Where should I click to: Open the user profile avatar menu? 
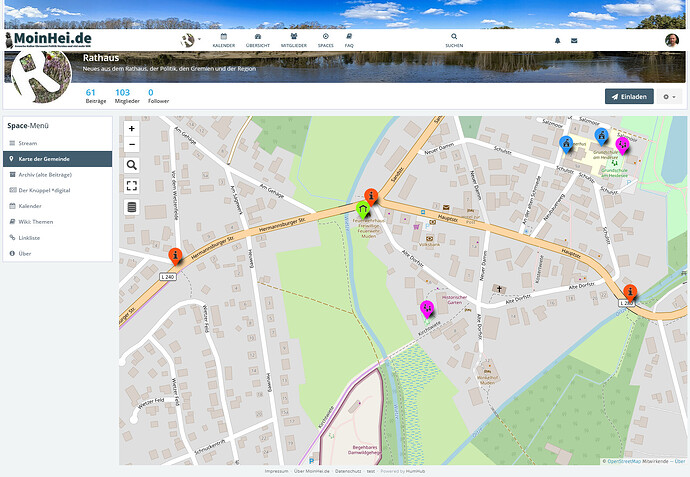click(672, 40)
